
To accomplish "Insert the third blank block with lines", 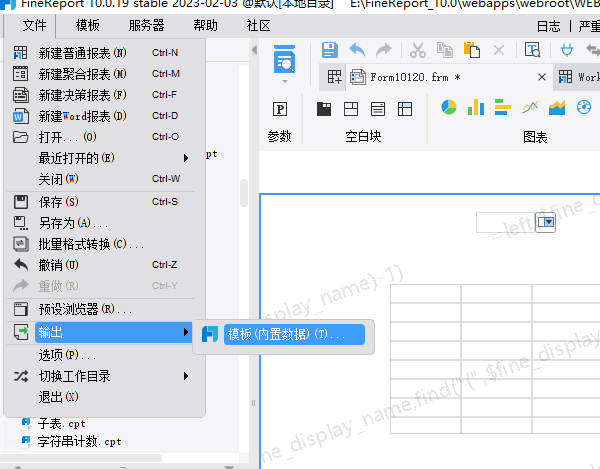I will click(x=378, y=109).
